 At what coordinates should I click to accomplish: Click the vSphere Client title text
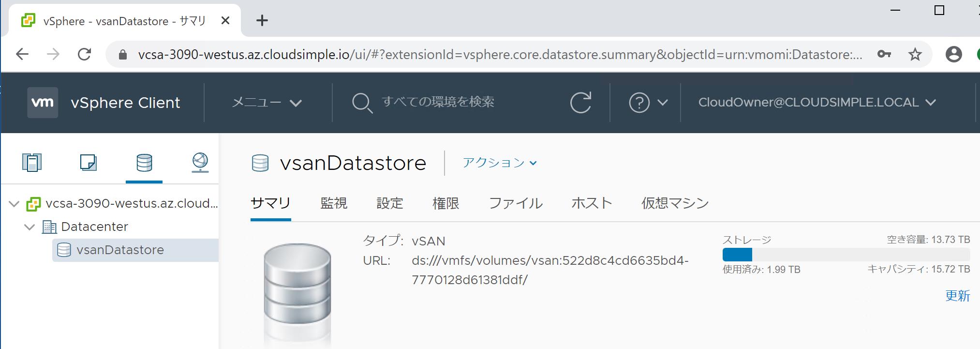pyautogui.click(x=125, y=103)
